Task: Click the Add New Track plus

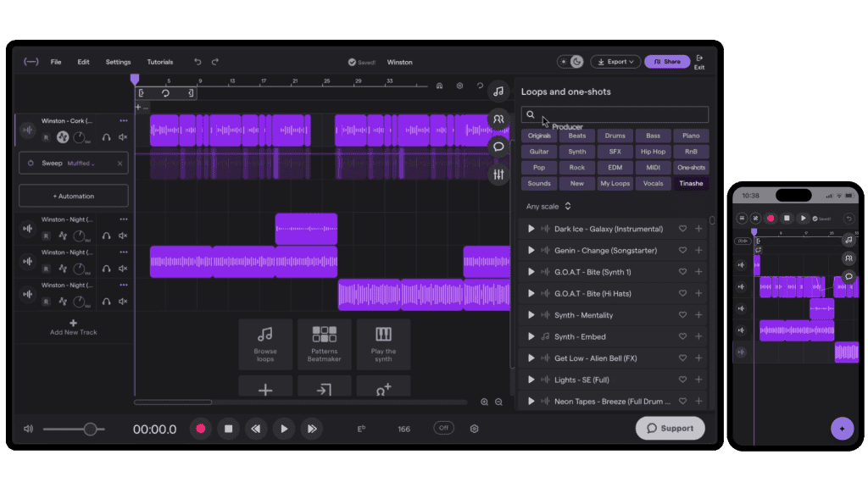Action: (x=73, y=323)
